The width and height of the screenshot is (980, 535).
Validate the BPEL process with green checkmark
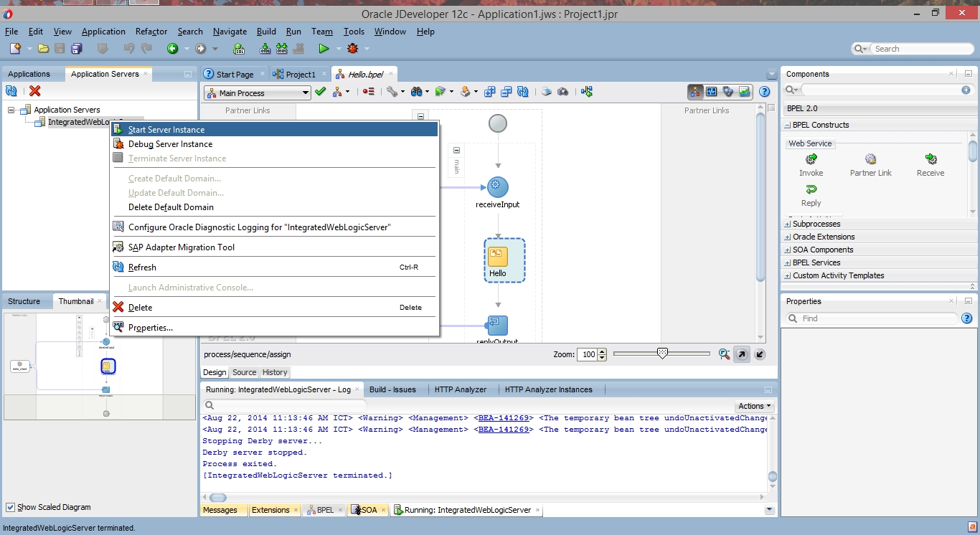(x=321, y=92)
